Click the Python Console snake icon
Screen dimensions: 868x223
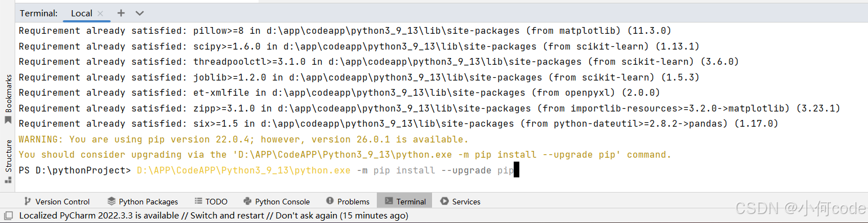[247, 202]
